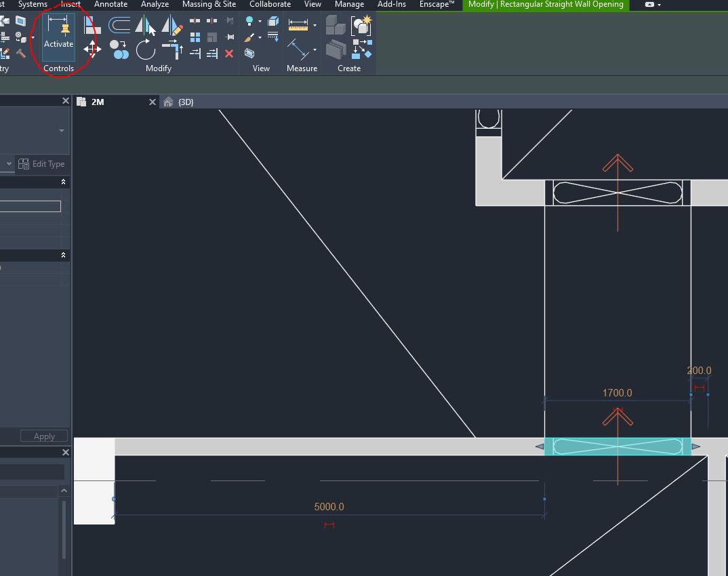
Task: Select the Align tool
Action: [92, 25]
